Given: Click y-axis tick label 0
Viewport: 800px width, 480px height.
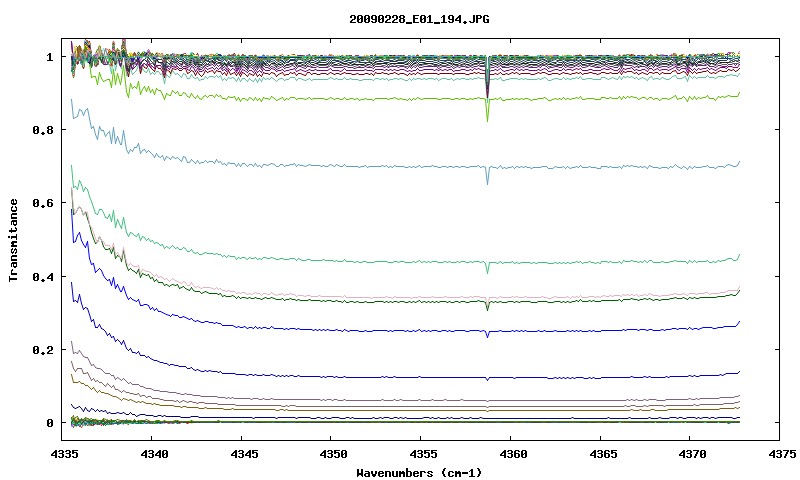Looking at the screenshot, I should point(50,423).
